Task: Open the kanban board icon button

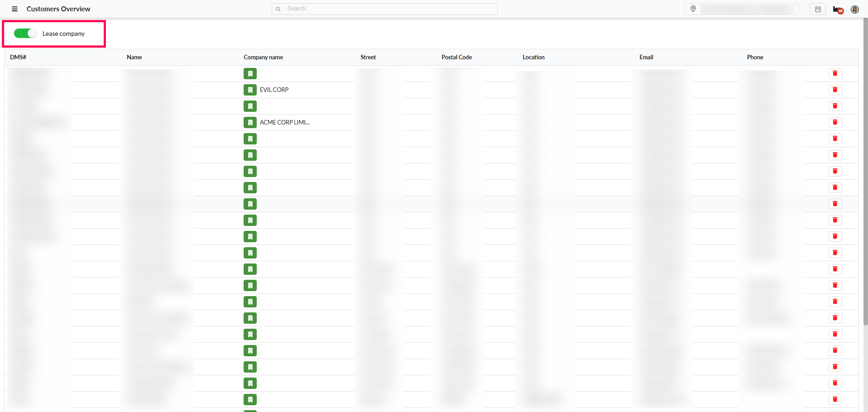Action: (818, 9)
